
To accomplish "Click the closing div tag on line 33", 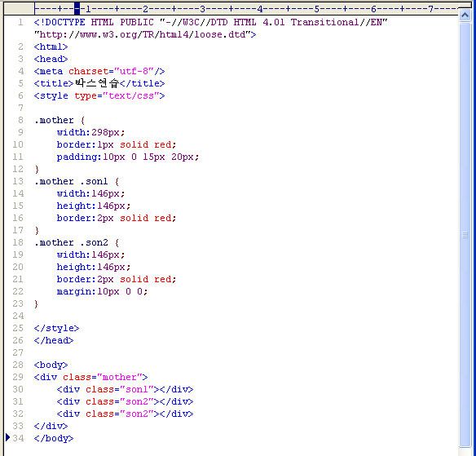I will pyautogui.click(x=51, y=426).
